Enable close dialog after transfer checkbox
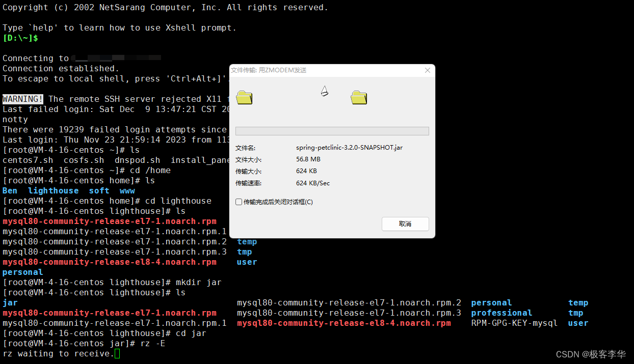The width and height of the screenshot is (634, 364). point(239,202)
